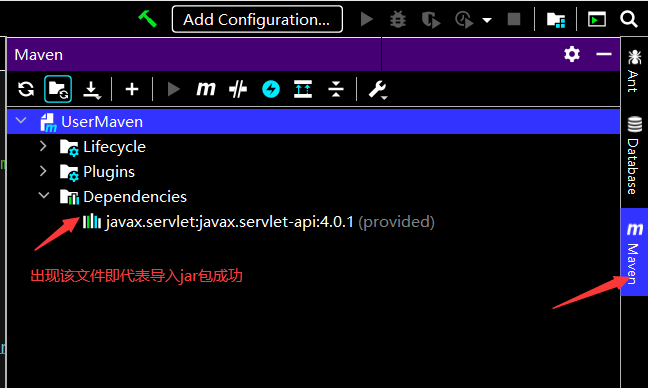Collapse the UserMaven project node

coord(21,121)
